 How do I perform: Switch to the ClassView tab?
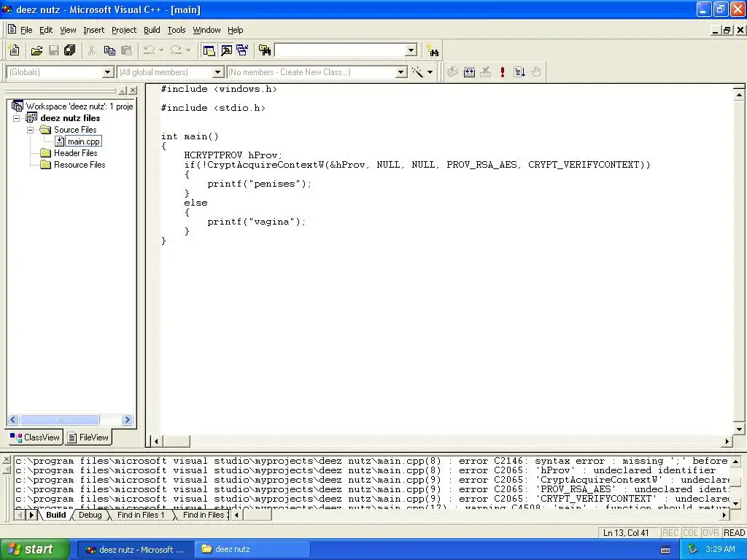(x=35, y=437)
